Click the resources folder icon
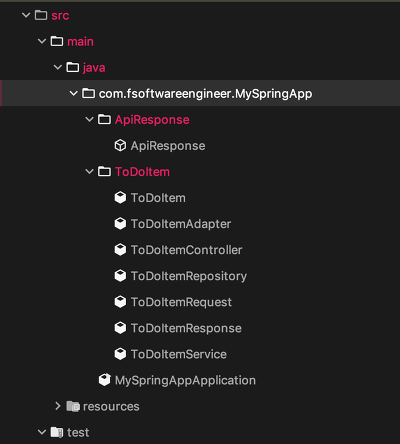 [73, 406]
